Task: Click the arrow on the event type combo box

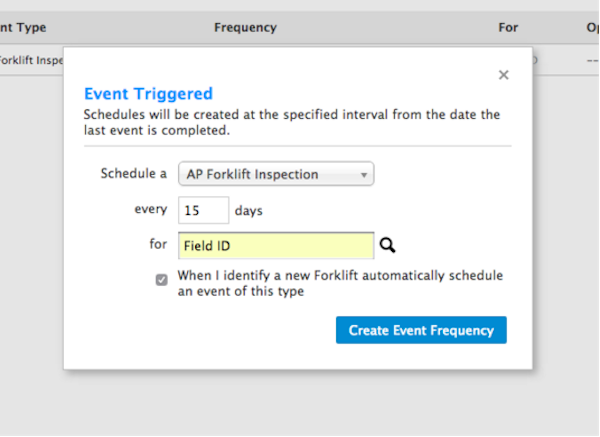Action: click(x=365, y=175)
